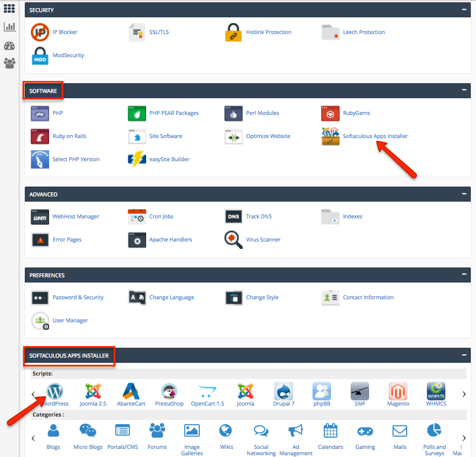Open the Contact Information link
The height and width of the screenshot is (457, 476).
[x=368, y=298]
